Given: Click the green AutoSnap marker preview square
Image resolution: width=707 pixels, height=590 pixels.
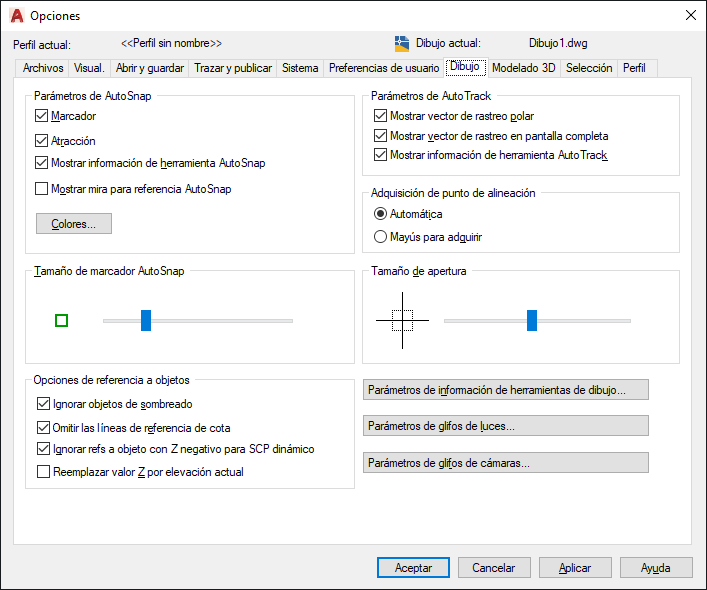Looking at the screenshot, I should 61,320.
